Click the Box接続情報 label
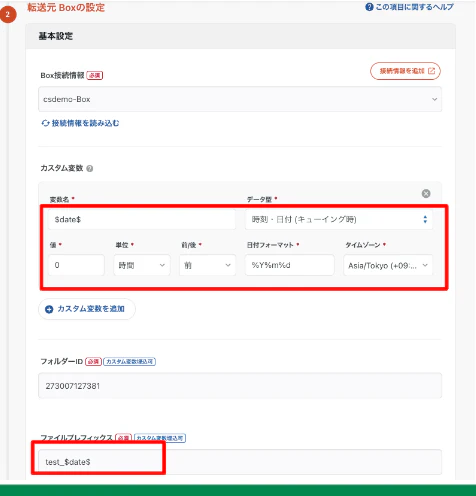This screenshot has width=476, height=496. point(62,75)
